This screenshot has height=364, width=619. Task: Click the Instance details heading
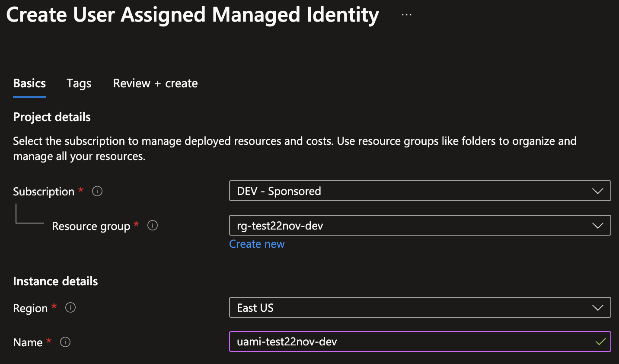pyautogui.click(x=55, y=281)
